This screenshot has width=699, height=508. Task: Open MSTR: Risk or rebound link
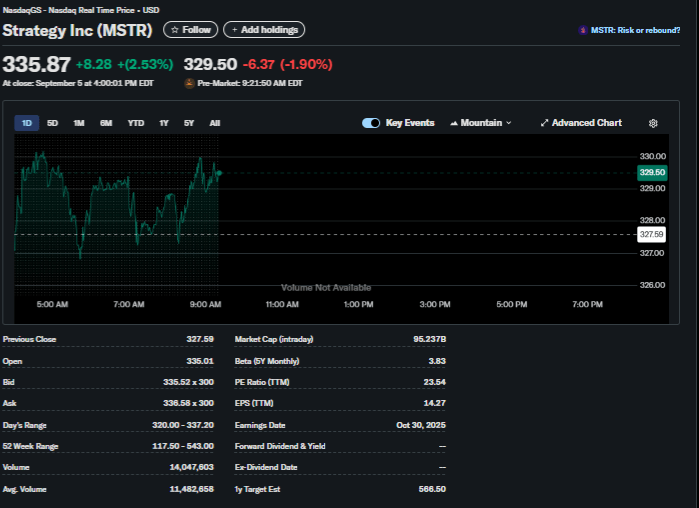click(x=635, y=30)
